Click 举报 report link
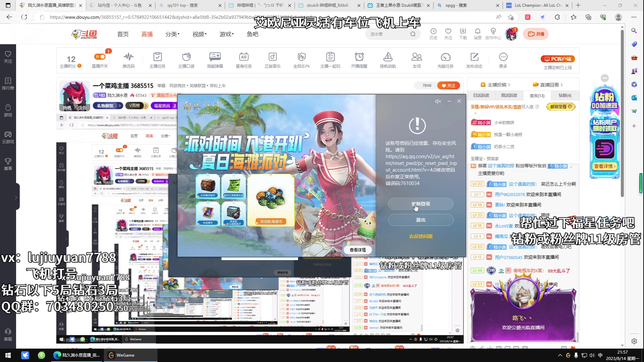644x362 pixels. tap(161, 86)
